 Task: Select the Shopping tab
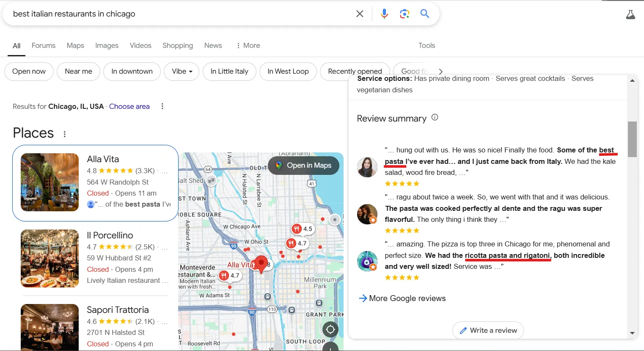coord(178,45)
